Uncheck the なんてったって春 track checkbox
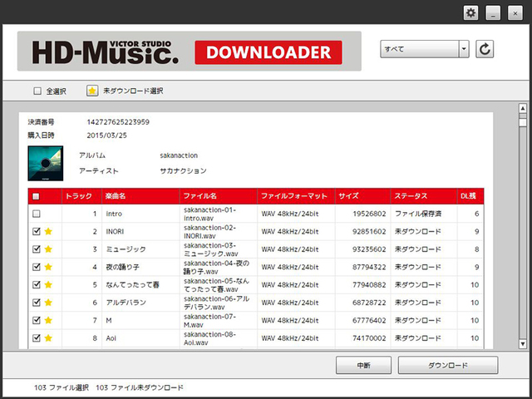The height and width of the screenshot is (399, 532). point(37,284)
